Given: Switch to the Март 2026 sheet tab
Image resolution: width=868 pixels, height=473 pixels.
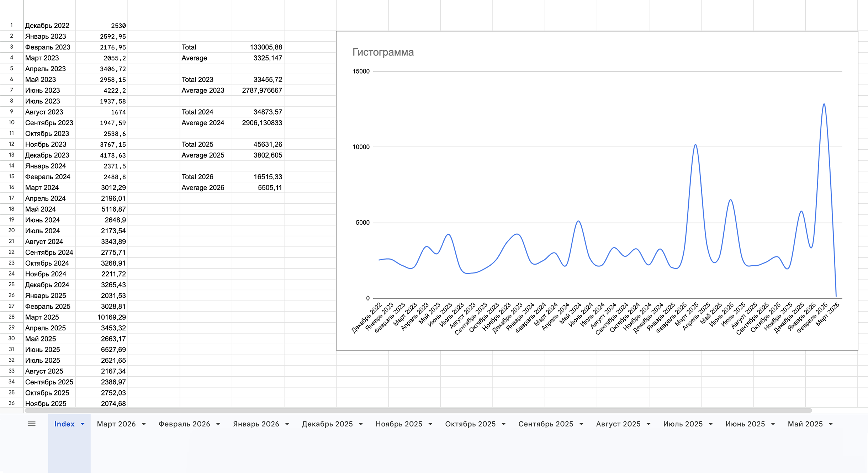Looking at the screenshot, I should point(116,424).
